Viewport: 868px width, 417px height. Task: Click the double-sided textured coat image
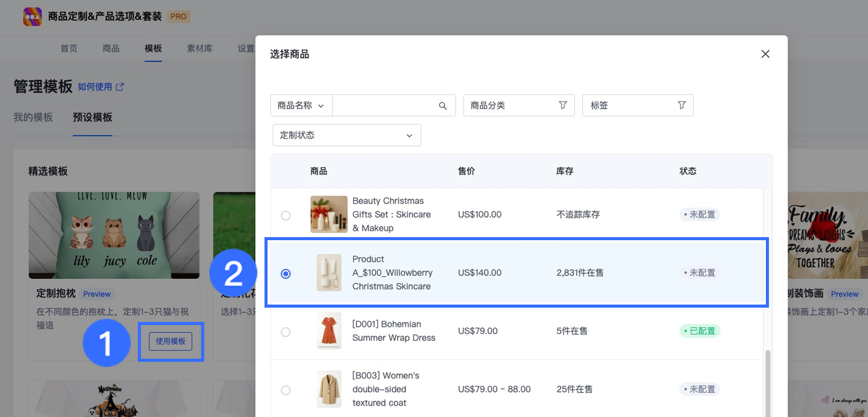coord(329,389)
